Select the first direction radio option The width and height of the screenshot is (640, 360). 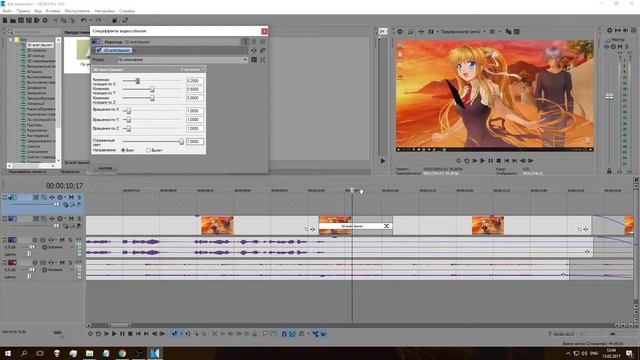[123, 150]
